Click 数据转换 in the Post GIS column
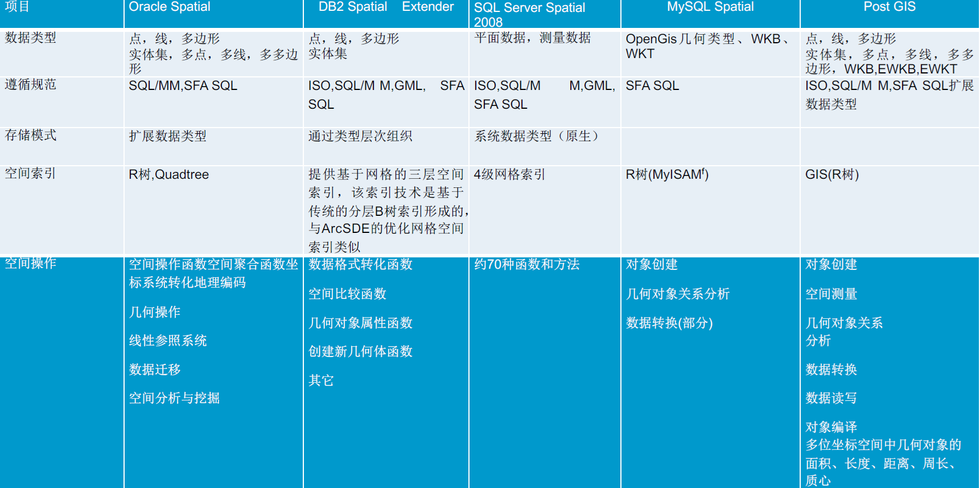 pos(831,370)
